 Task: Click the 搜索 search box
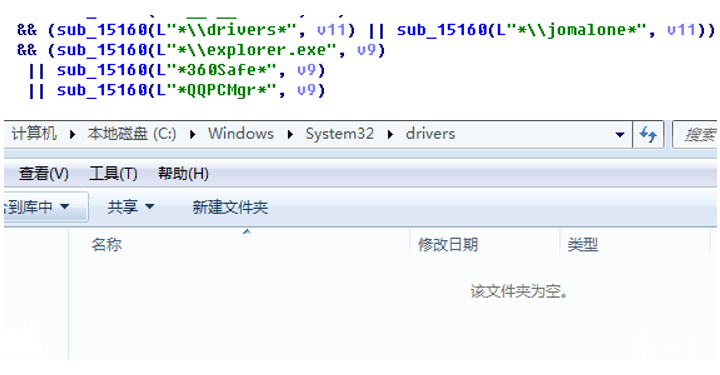[x=696, y=134]
